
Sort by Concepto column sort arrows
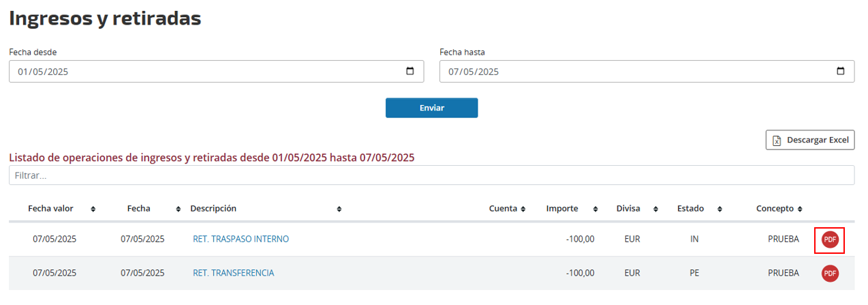pyautogui.click(x=800, y=209)
